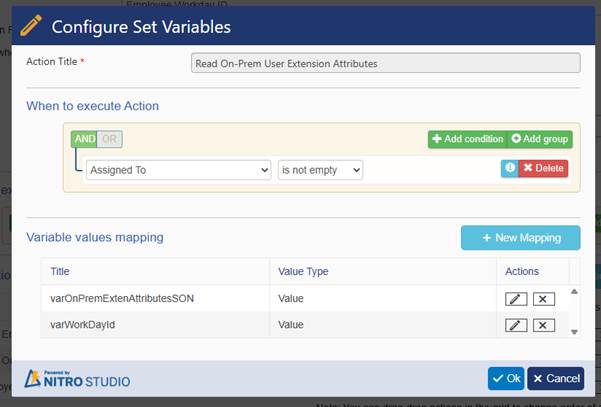
Task: Click delete X icon for varOnPremExtenAttributesSON
Action: (x=543, y=299)
